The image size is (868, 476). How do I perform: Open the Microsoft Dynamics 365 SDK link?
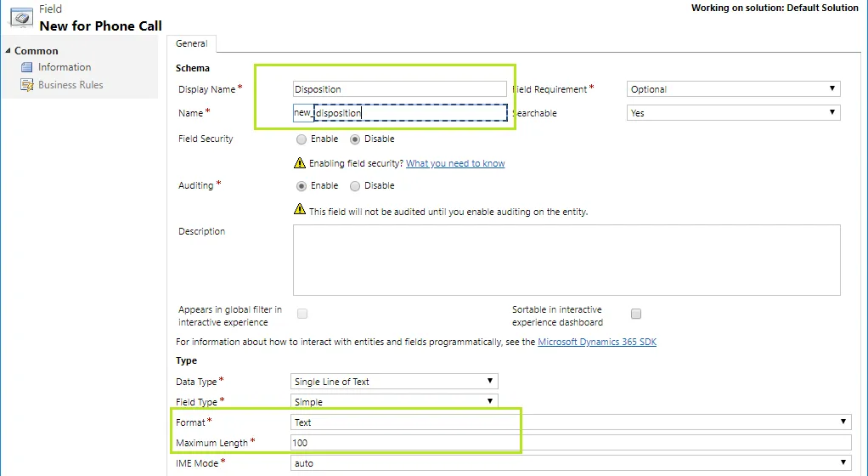pos(597,342)
